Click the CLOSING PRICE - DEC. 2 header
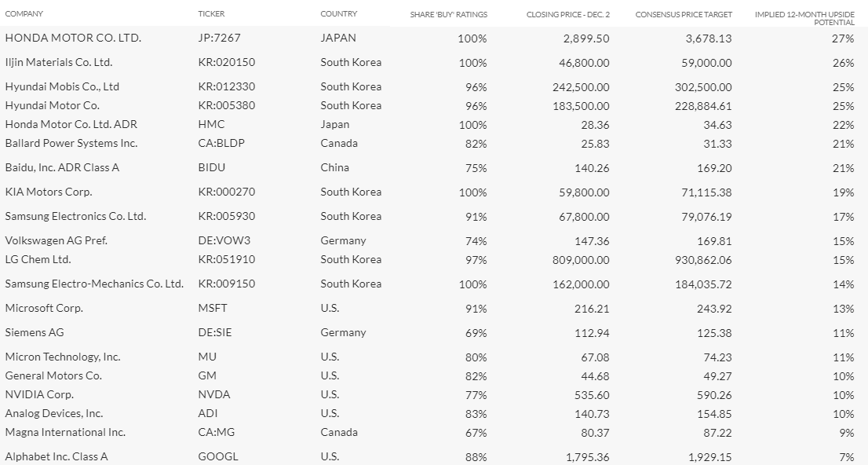Viewport: 868px width, 465px height. pos(568,14)
